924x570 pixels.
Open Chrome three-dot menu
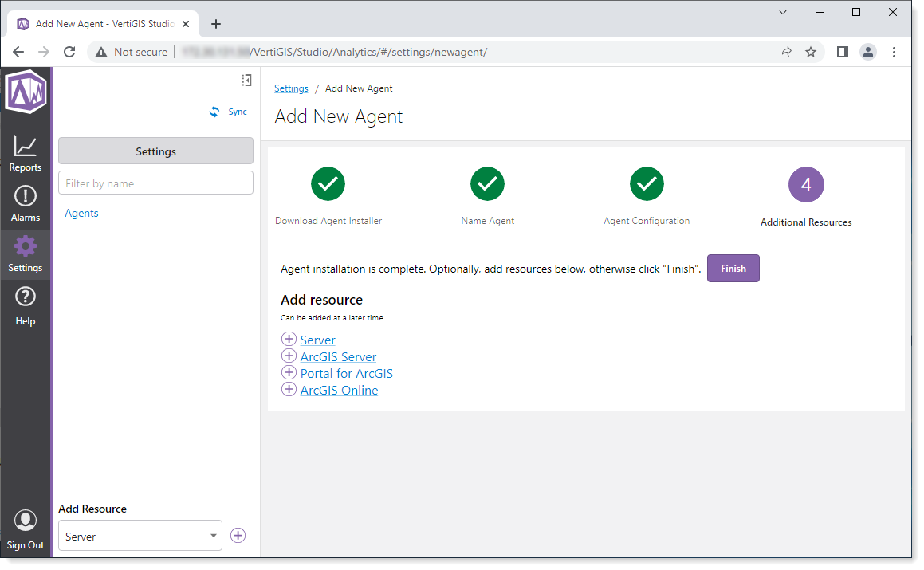point(894,52)
